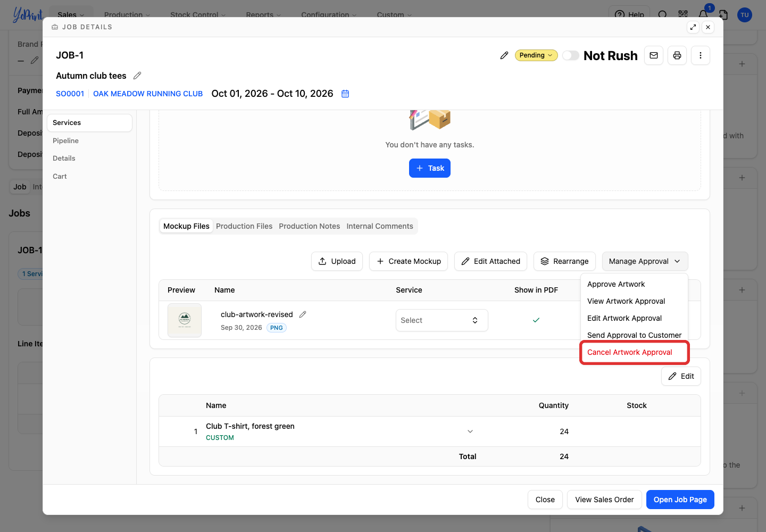766x532 pixels.
Task: Go to the Cart sidebar section
Action: 89,176
